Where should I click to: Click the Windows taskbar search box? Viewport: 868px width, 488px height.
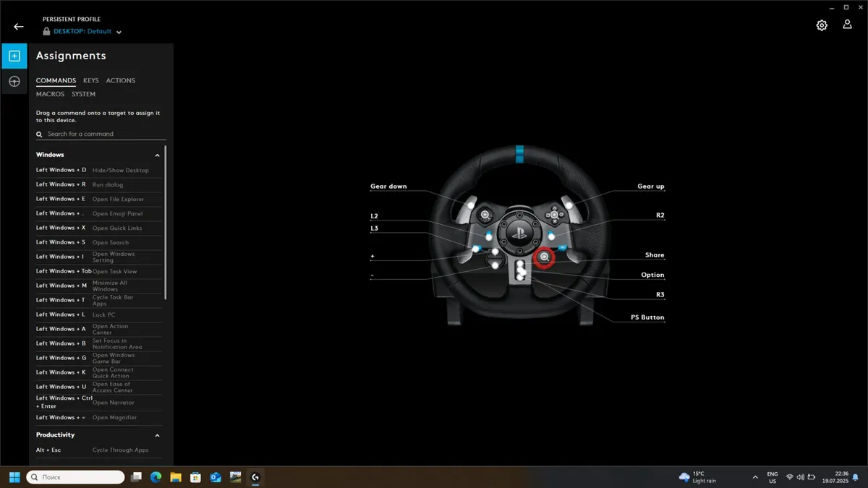click(75, 477)
